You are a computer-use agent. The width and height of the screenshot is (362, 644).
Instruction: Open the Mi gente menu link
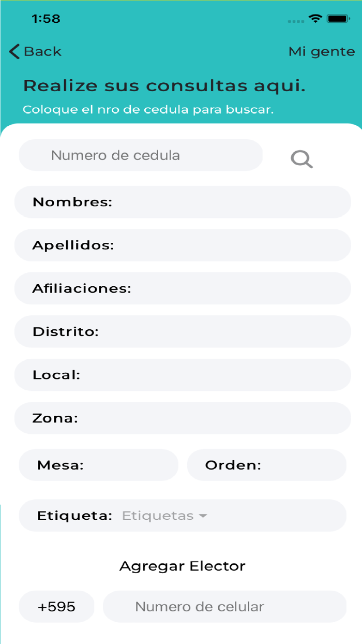point(321,51)
